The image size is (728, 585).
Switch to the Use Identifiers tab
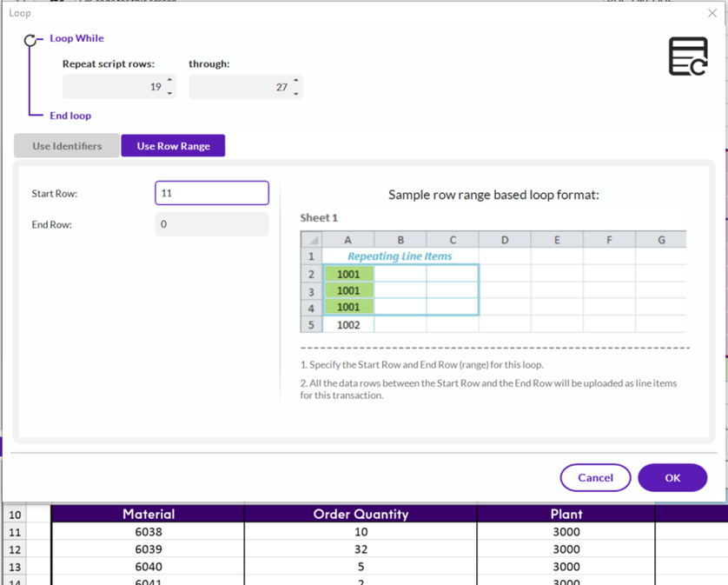tap(67, 146)
